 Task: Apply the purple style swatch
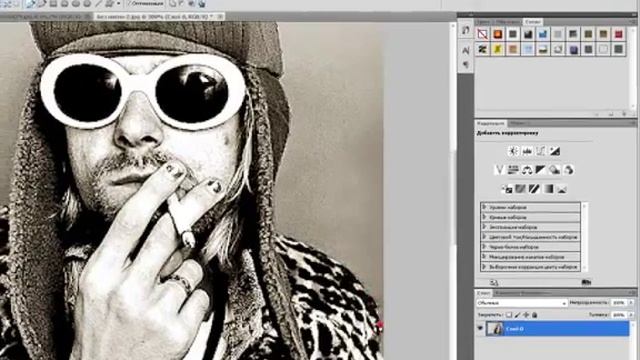(x=573, y=49)
